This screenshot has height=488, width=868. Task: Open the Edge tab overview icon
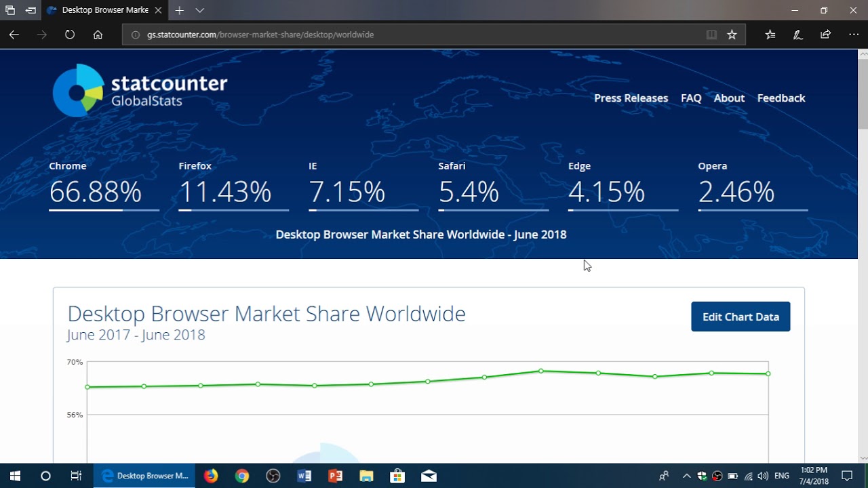(10, 10)
